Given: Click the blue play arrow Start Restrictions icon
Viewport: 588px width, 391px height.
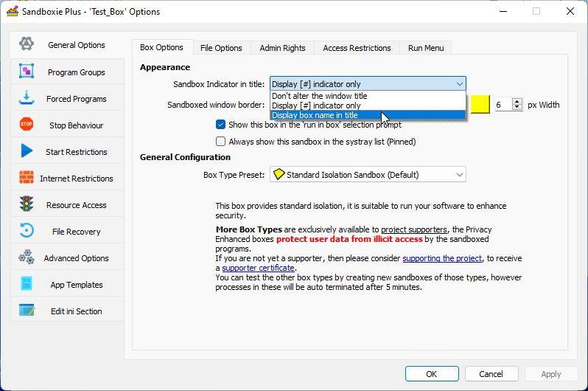Looking at the screenshot, I should tap(27, 150).
